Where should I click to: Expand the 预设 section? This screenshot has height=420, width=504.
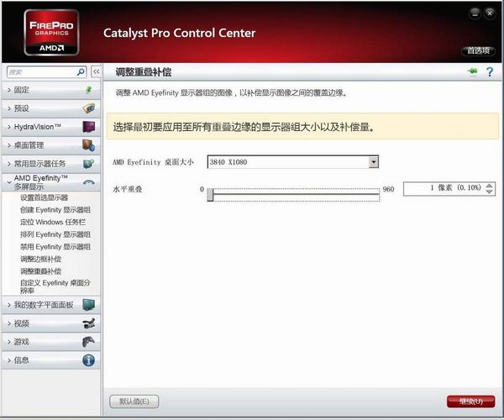click(x=9, y=108)
